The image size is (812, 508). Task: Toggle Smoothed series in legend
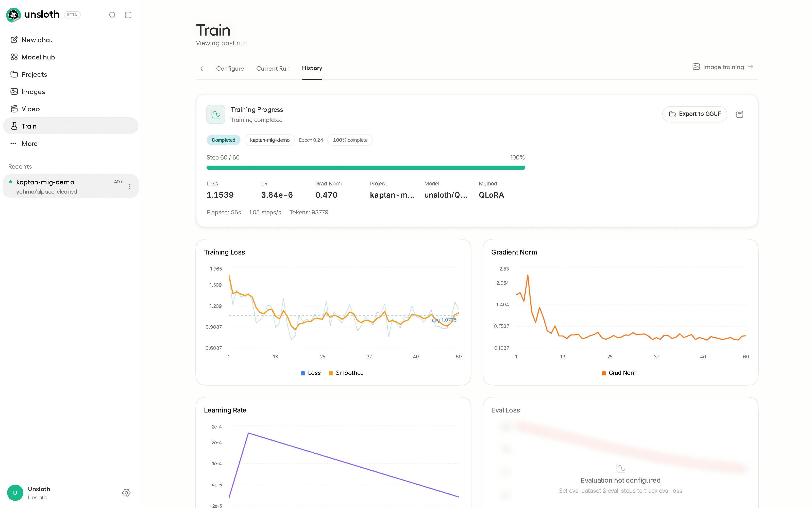click(346, 373)
